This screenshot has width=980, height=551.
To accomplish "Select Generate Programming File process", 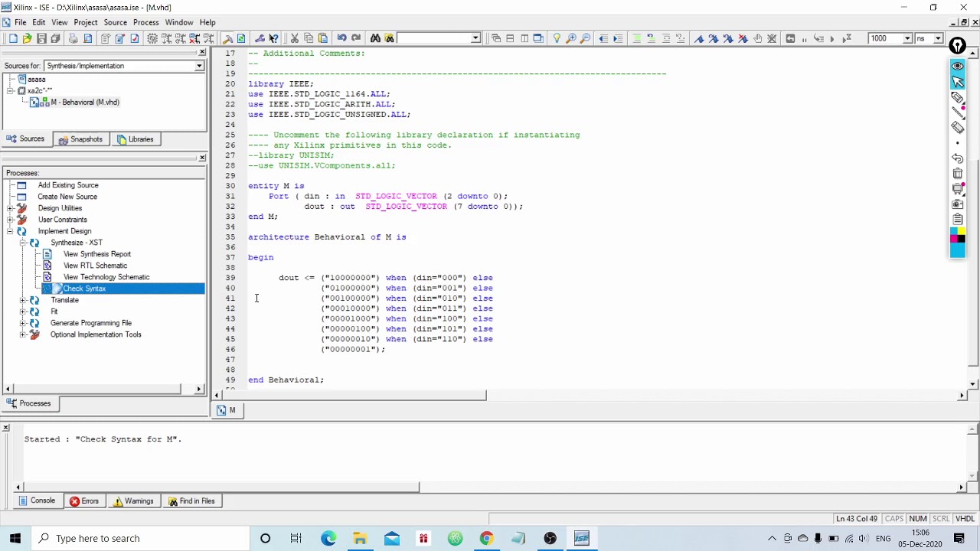I will [90, 323].
